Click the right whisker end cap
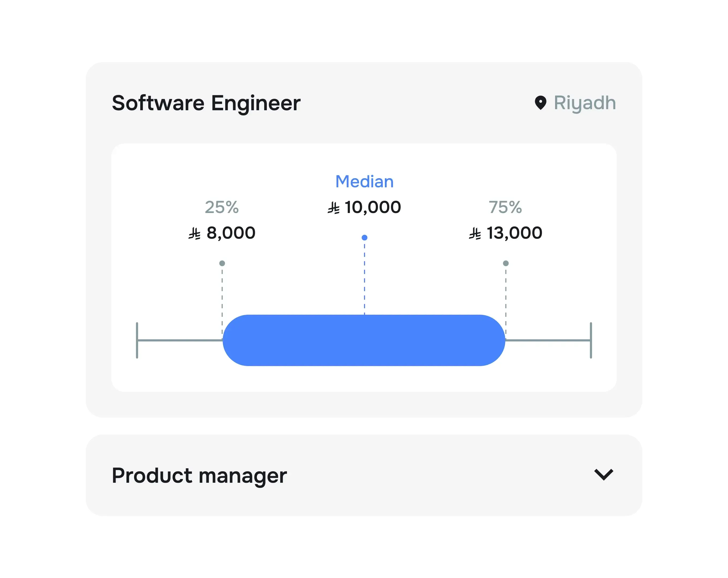This screenshot has height=578, width=728. tap(591, 340)
